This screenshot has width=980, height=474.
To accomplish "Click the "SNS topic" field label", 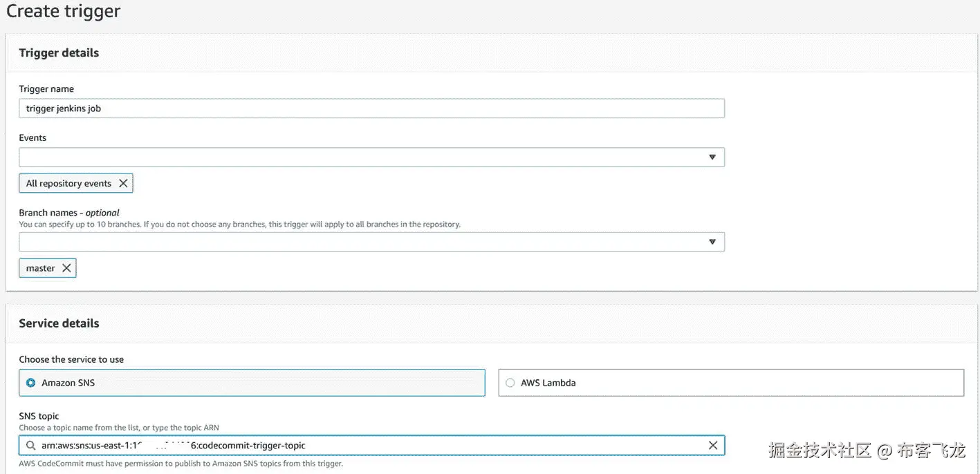I will 39,416.
